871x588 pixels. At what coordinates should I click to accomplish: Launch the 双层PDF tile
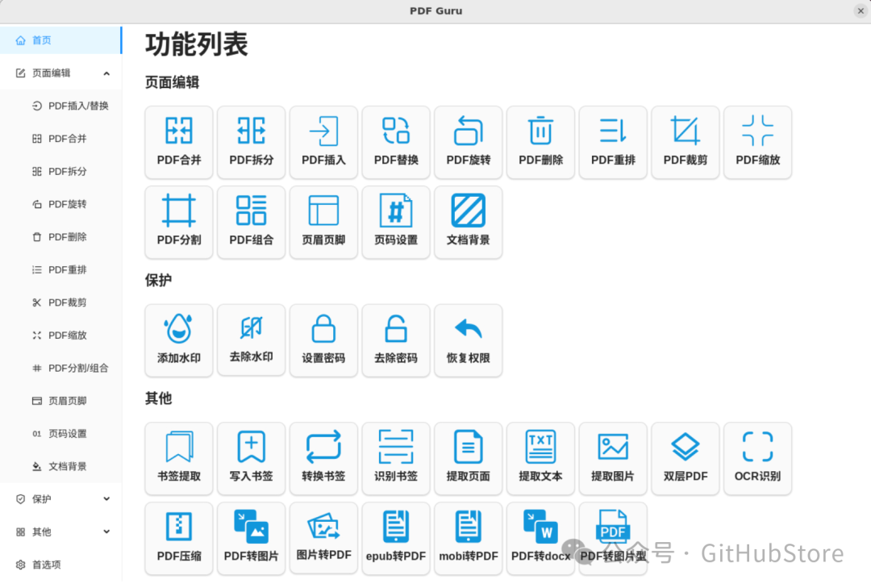[x=686, y=458]
